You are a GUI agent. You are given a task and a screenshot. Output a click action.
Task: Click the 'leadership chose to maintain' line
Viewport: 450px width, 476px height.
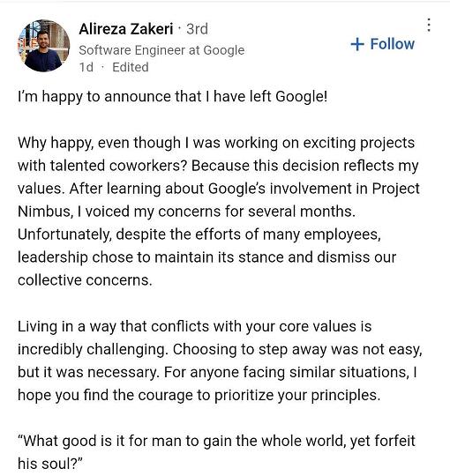click(207, 257)
